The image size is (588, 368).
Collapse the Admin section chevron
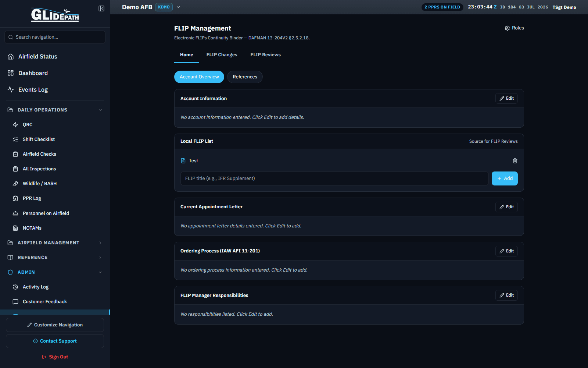pos(100,272)
